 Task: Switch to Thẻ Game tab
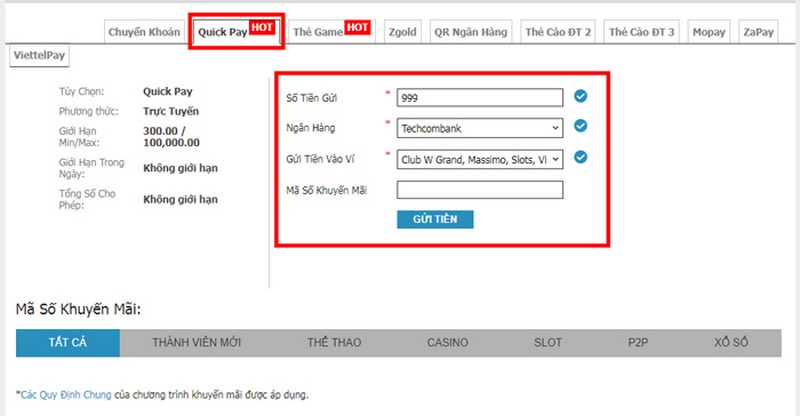[332, 32]
